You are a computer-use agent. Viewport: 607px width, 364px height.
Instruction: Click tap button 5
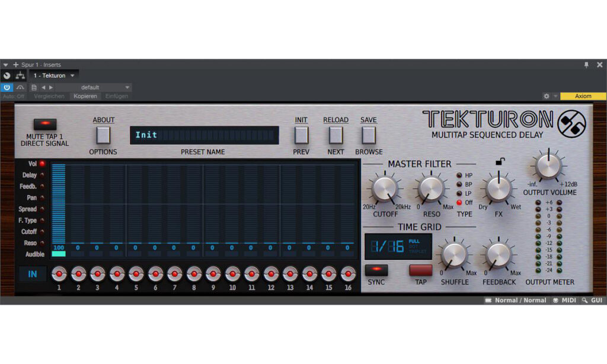[x=136, y=274]
